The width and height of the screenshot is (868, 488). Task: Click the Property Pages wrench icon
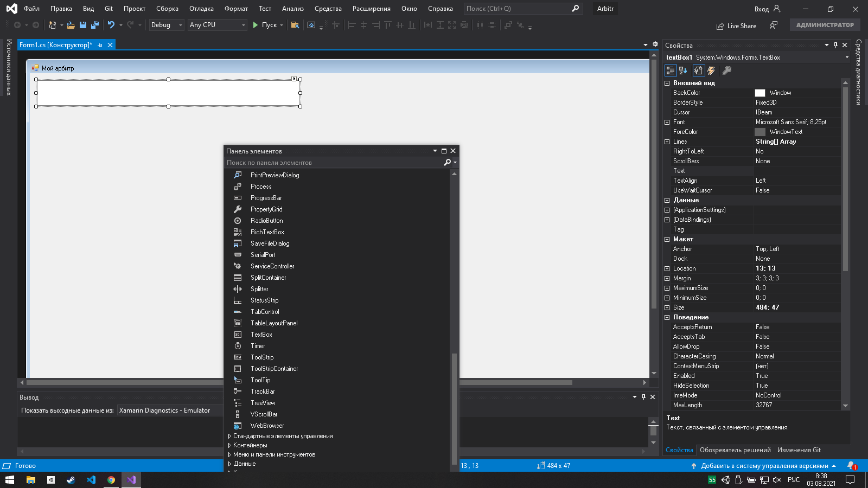click(727, 70)
